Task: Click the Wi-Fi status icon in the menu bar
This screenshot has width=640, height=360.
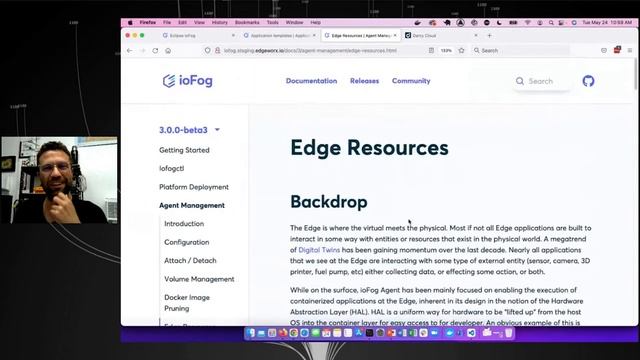Action: coord(527,23)
